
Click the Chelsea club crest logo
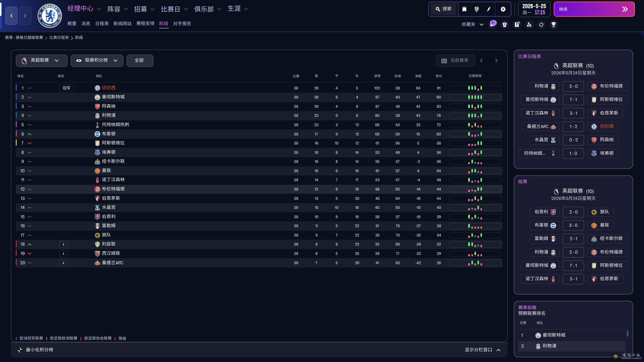[x=50, y=16]
